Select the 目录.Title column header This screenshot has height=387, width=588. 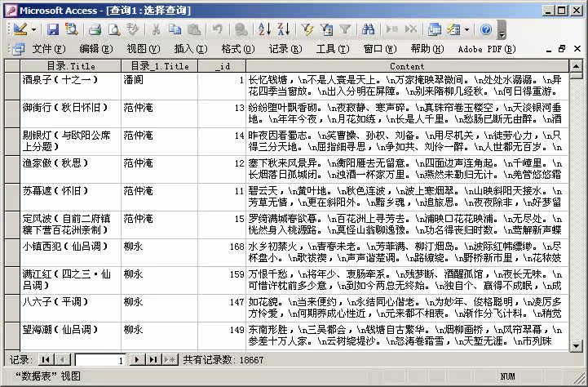click(70, 66)
